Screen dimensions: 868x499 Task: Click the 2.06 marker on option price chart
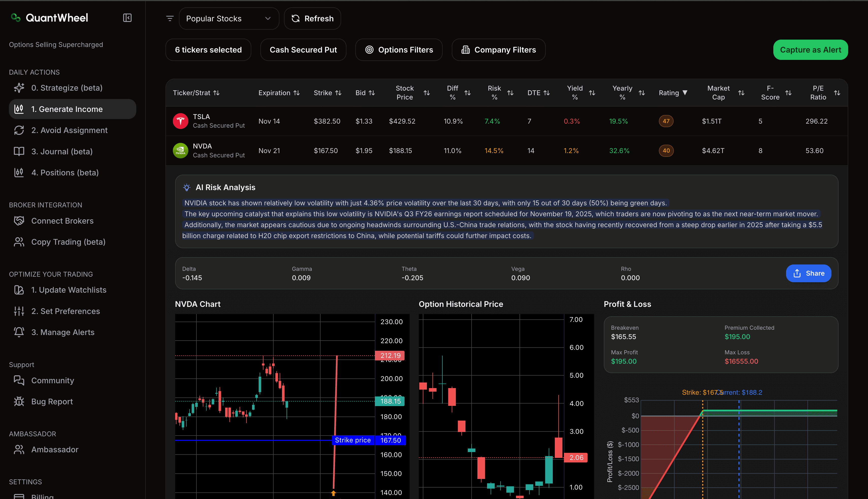pos(576,458)
